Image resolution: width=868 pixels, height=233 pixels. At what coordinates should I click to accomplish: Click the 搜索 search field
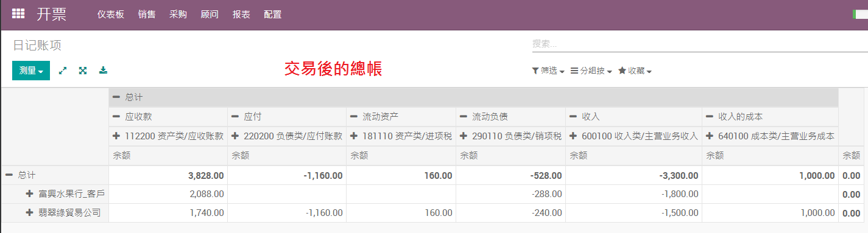click(x=700, y=44)
